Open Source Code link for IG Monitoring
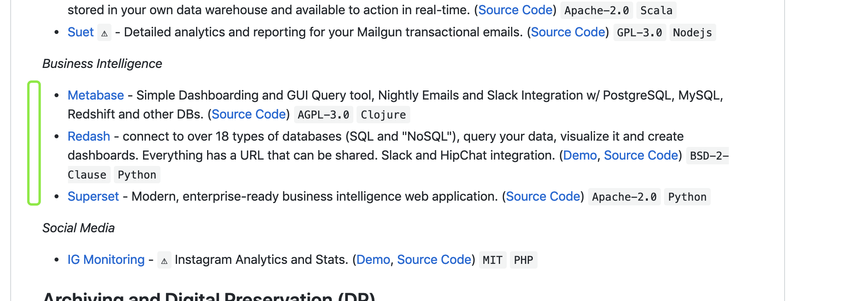Screen dimensions: 868x301 click(434, 260)
